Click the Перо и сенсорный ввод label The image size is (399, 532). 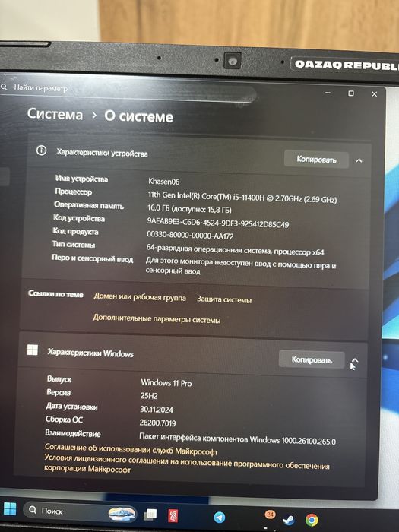[92, 258]
